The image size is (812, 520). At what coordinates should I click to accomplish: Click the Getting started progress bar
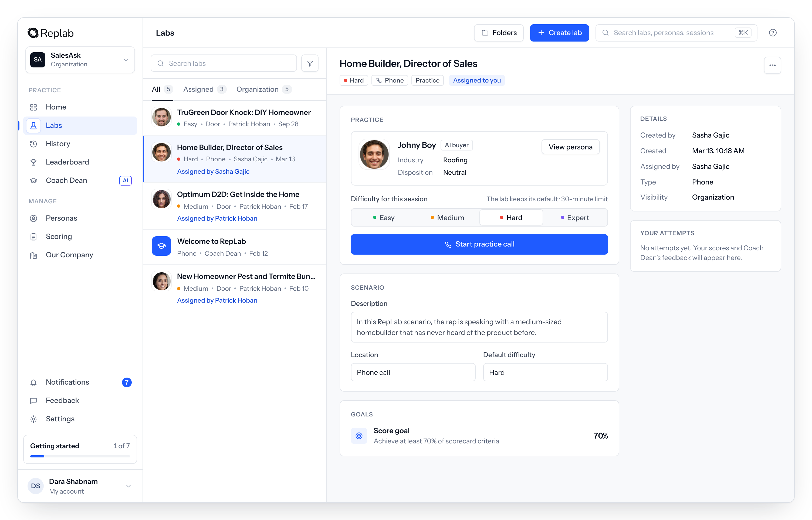[80, 457]
